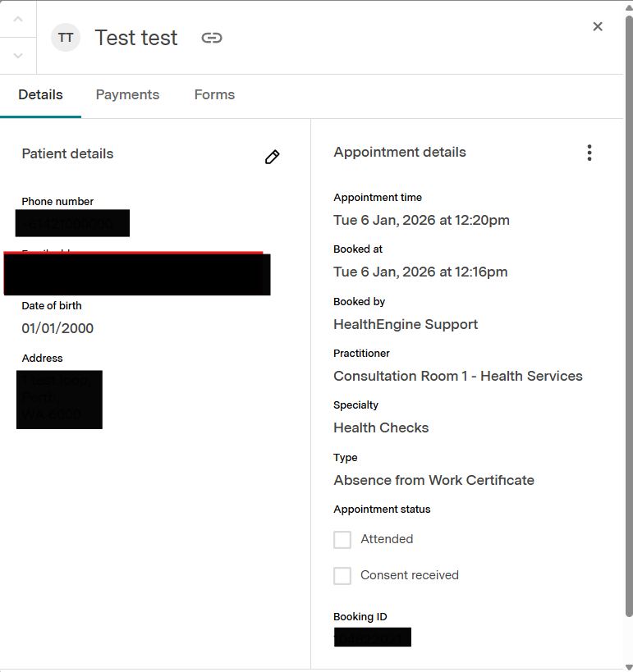The width and height of the screenshot is (633, 672).
Task: Switch to the Details tab
Action: (40, 95)
